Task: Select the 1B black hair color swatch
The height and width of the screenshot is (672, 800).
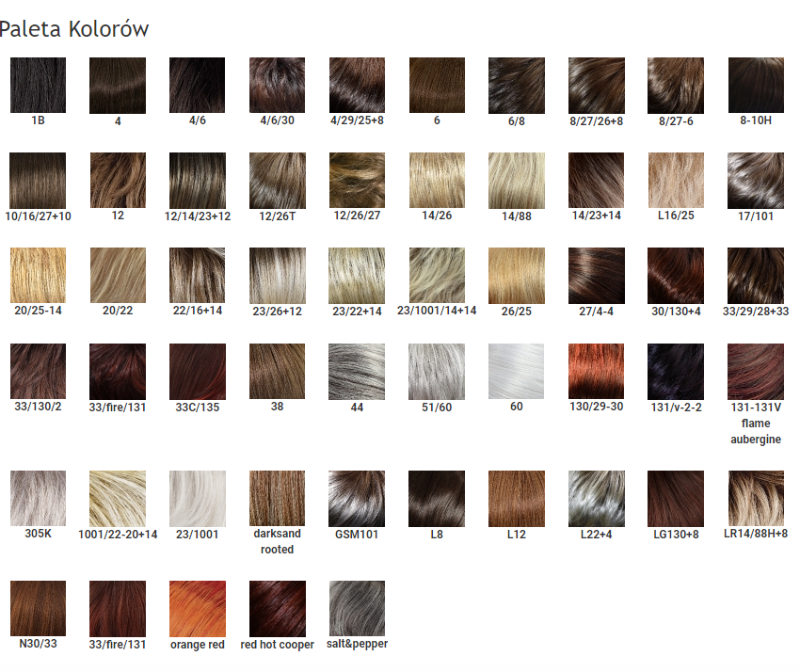Action: (x=38, y=86)
